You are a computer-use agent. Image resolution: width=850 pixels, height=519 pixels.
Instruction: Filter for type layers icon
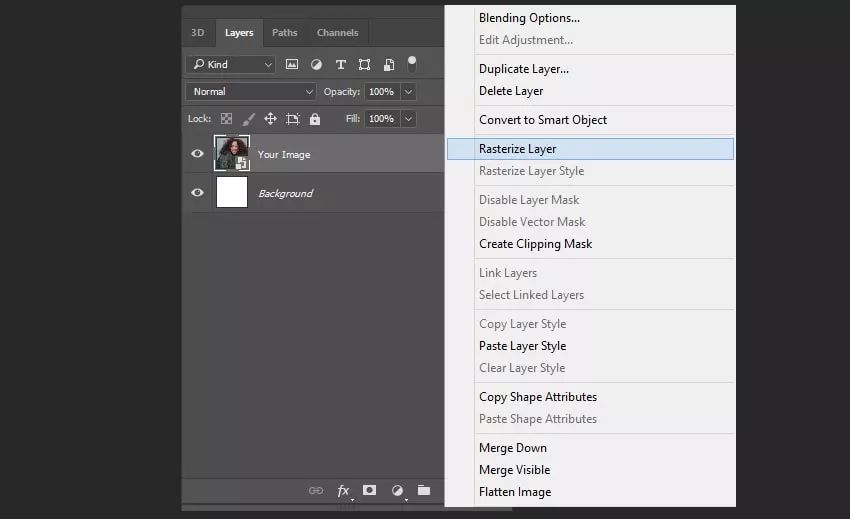click(340, 65)
